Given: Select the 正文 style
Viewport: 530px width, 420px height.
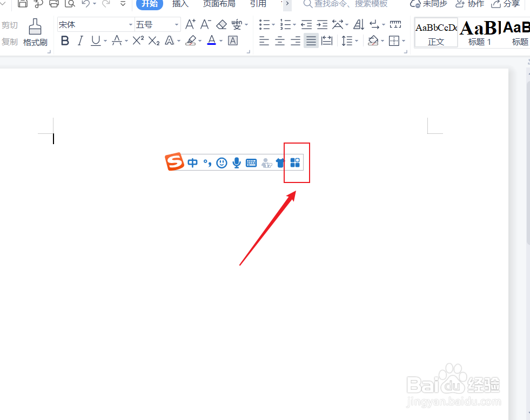Looking at the screenshot, I should 436,33.
